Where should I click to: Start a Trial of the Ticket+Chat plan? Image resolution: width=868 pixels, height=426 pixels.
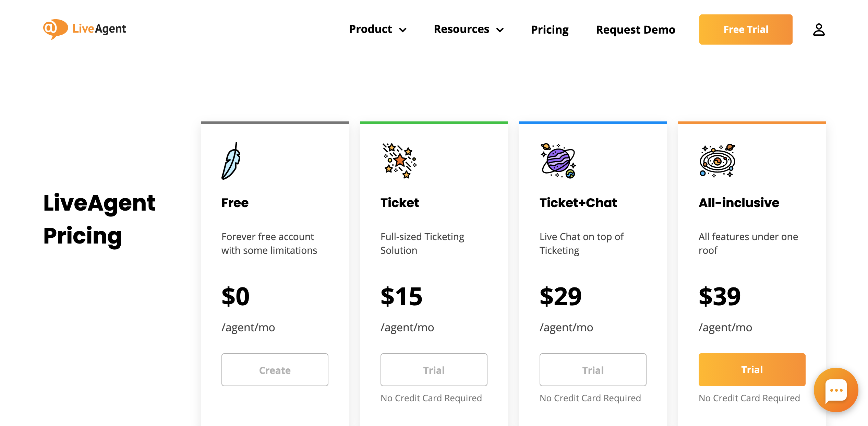[593, 370]
